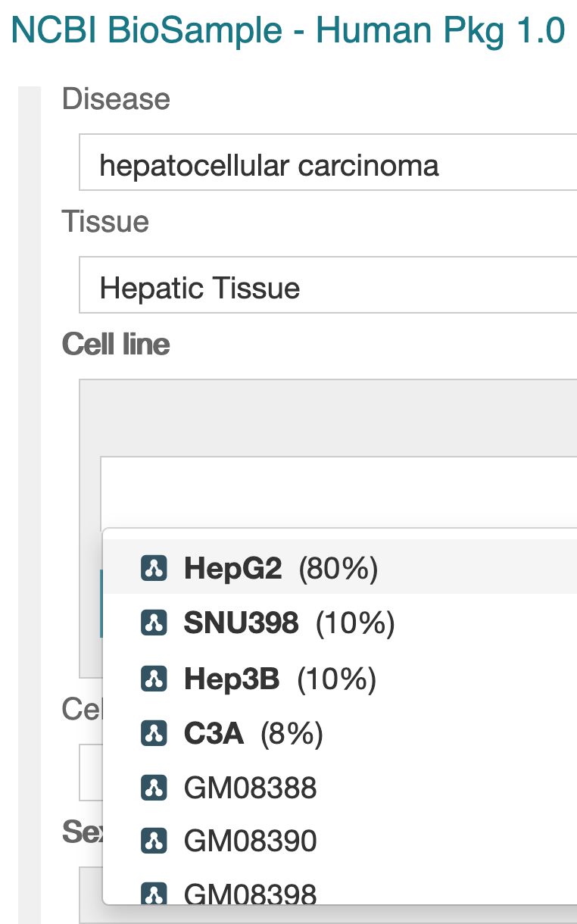Click the ontology icon beside Hep3B
Screen dimensions: 577x924
pyautogui.click(x=154, y=678)
